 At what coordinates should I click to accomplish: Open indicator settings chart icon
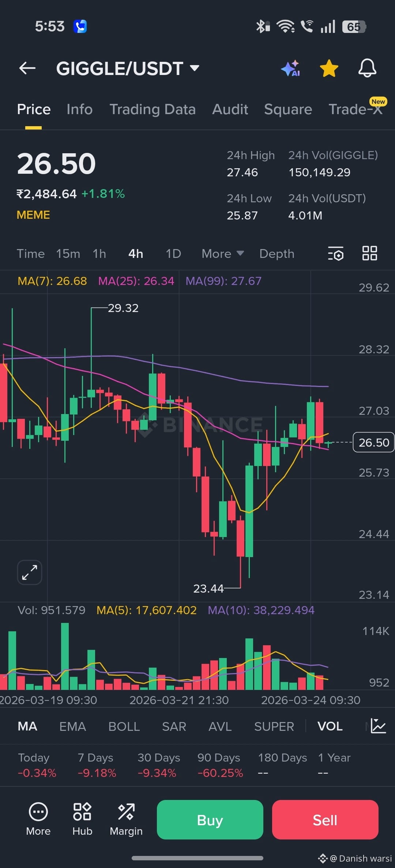(378, 726)
